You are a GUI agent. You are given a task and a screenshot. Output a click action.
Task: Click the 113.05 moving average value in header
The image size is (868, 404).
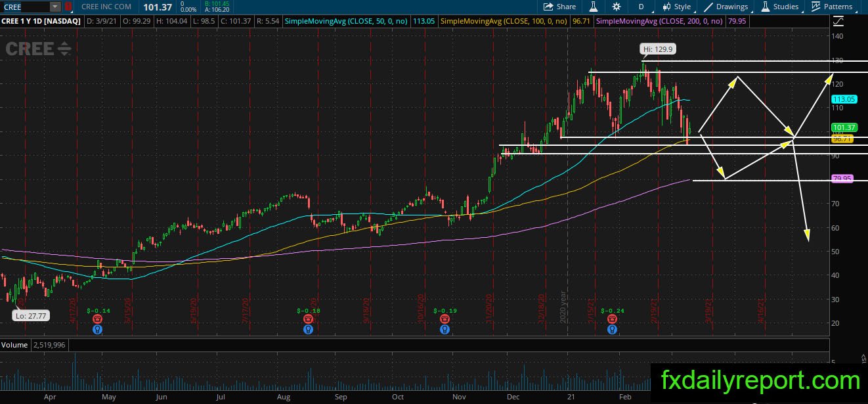click(423, 21)
